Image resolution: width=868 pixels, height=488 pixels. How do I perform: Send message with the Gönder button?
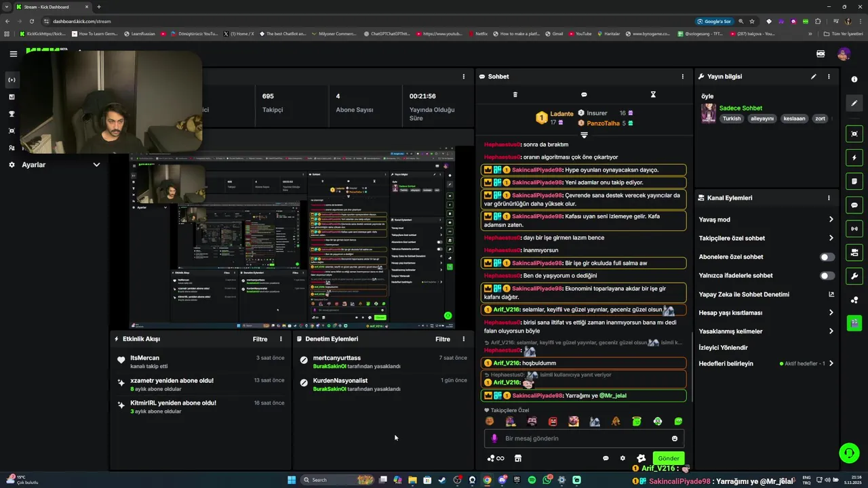[668, 458]
